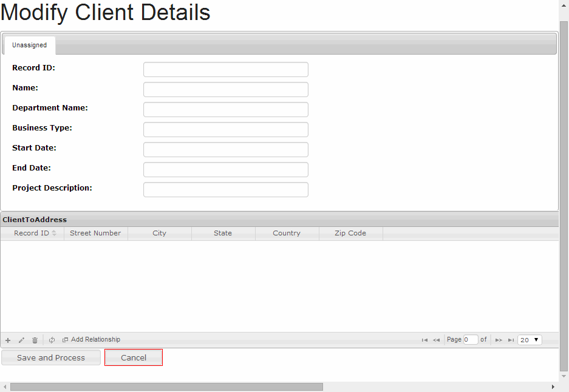Click the Save and Process button
This screenshot has width=569, height=392.
51,357
